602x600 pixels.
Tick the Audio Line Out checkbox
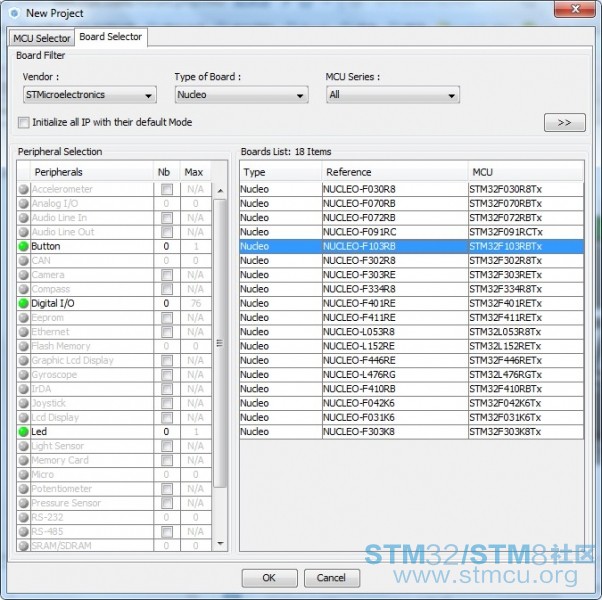167,232
